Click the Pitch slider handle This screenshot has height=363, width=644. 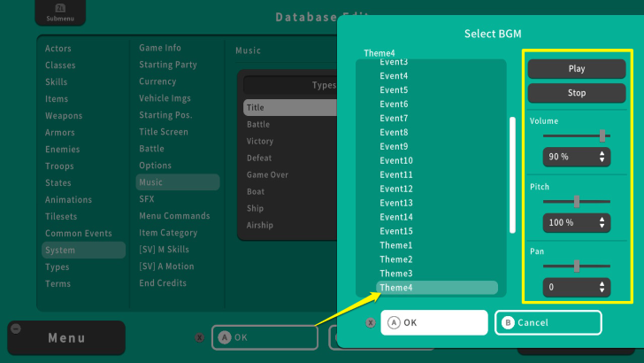577,201
